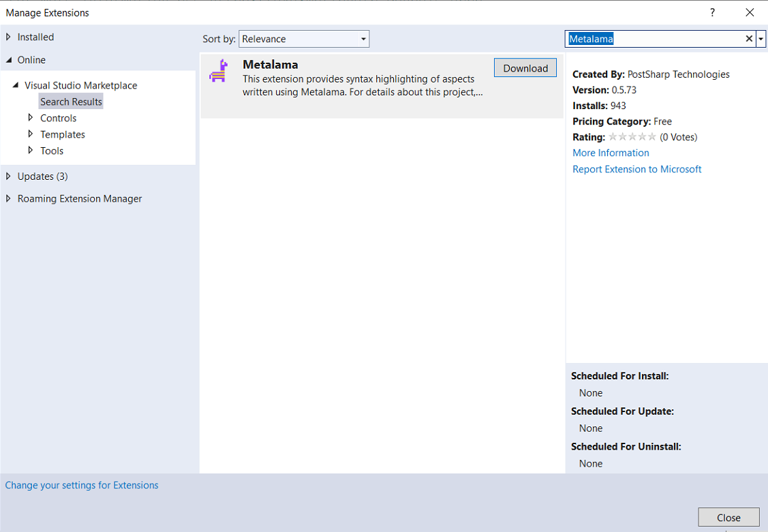Image resolution: width=768 pixels, height=532 pixels.
Task: Click the Metalama llama extension icon
Action: [218, 71]
